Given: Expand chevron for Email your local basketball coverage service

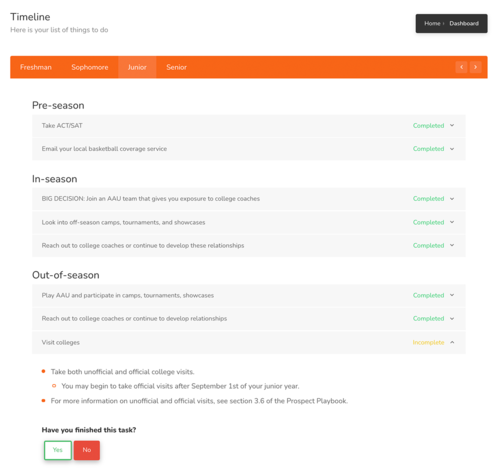Looking at the screenshot, I should coord(452,149).
